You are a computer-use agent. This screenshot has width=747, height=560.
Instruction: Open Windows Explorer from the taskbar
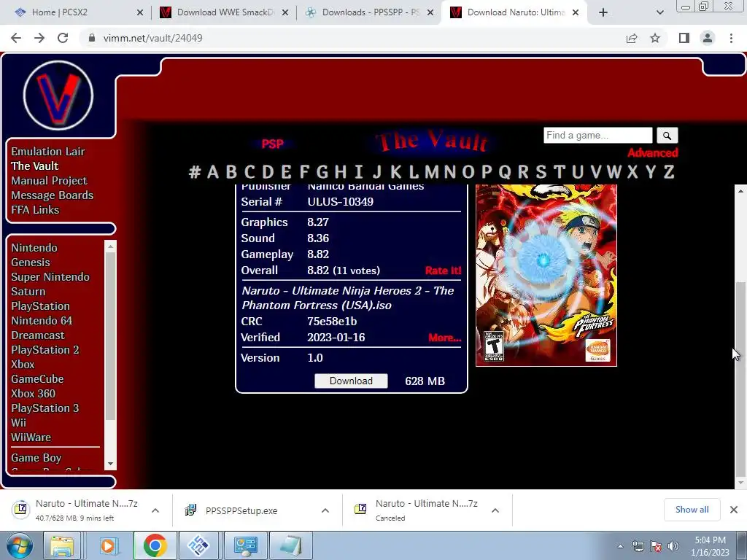tap(62, 546)
